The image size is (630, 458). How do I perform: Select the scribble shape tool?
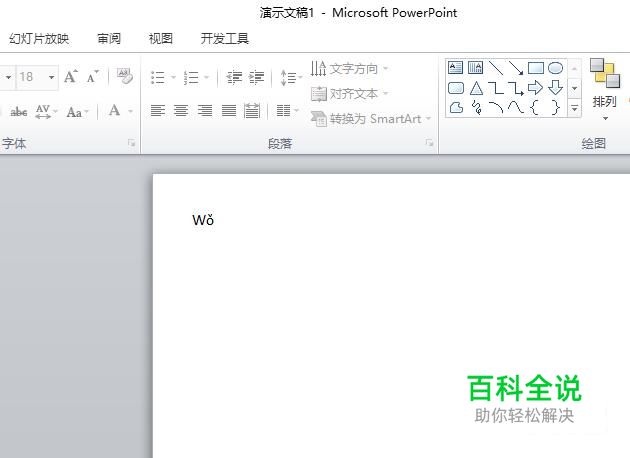pos(477,107)
